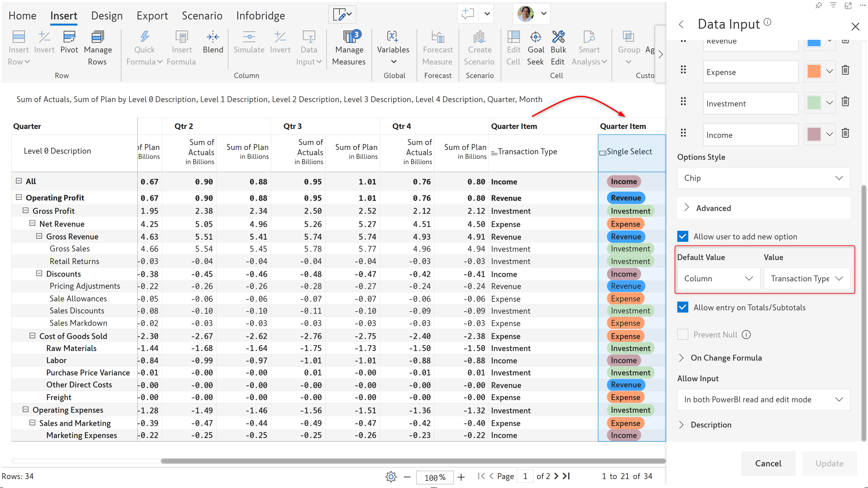Open the Scenario tab
This screenshot has width=868, height=488.
(x=202, y=15)
